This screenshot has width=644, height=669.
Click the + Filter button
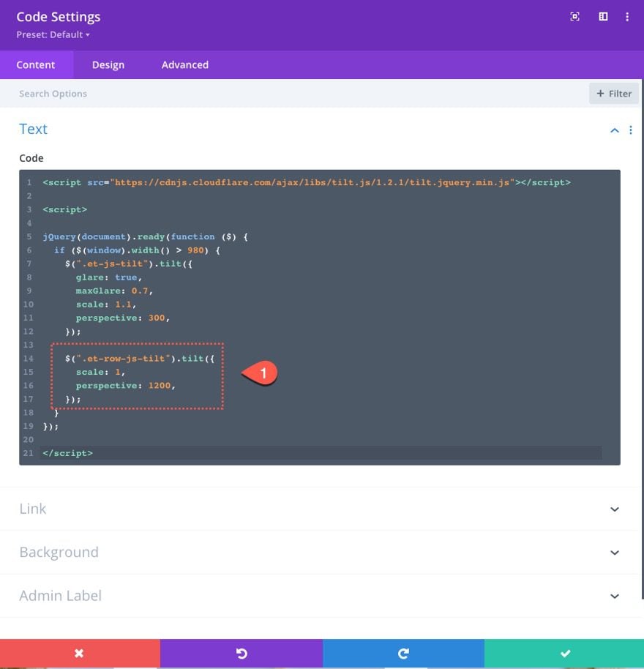[x=614, y=94]
